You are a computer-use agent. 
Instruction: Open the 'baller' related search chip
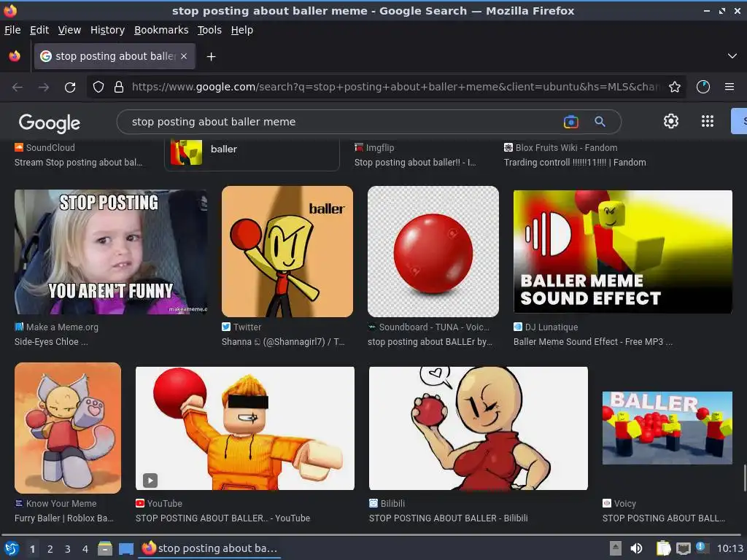pyautogui.click(x=252, y=154)
